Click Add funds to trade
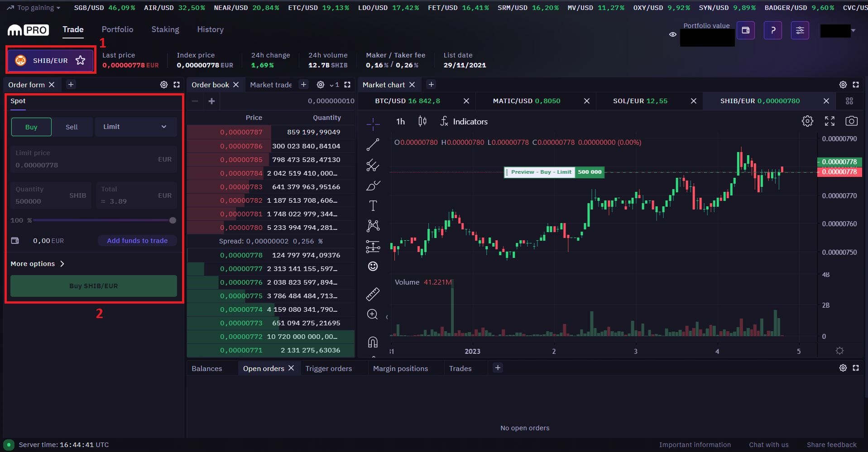 [137, 241]
